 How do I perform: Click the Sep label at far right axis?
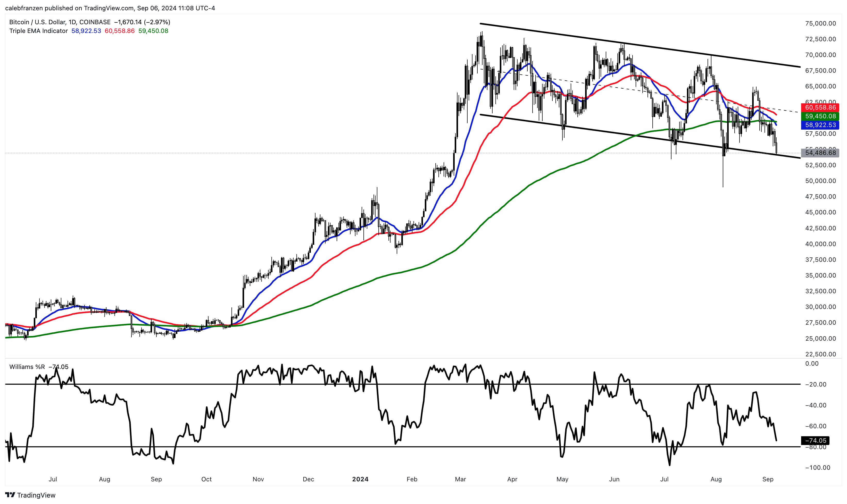pyautogui.click(x=768, y=479)
